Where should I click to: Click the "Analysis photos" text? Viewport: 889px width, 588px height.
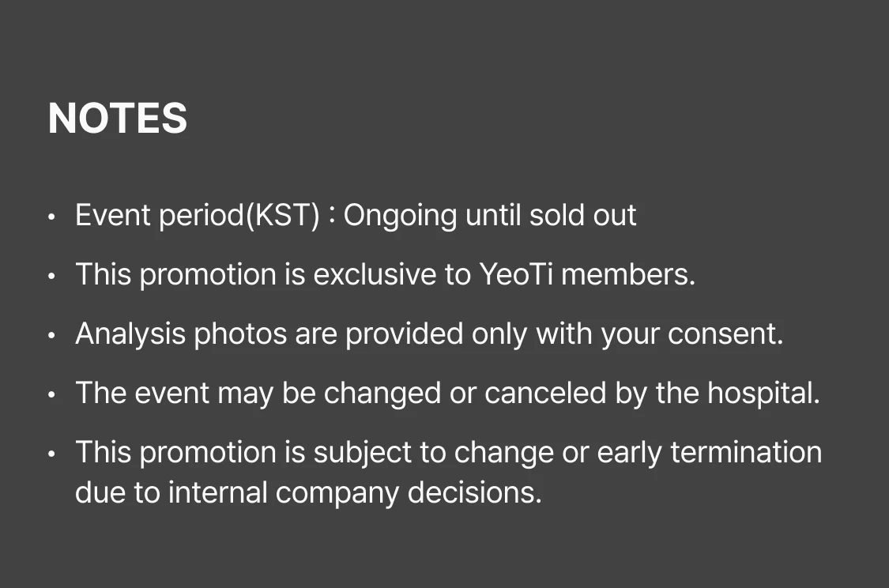pos(181,334)
